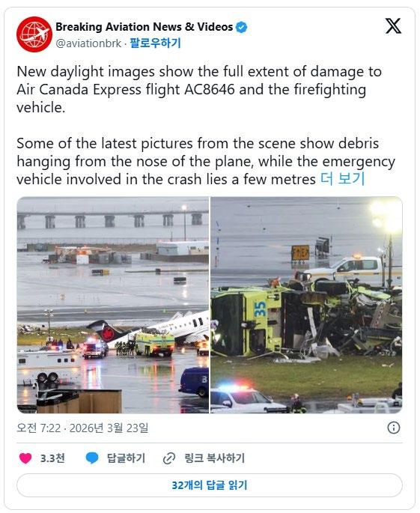Click the 답글하기 reply label
420x513 pixels.
pyautogui.click(x=126, y=458)
